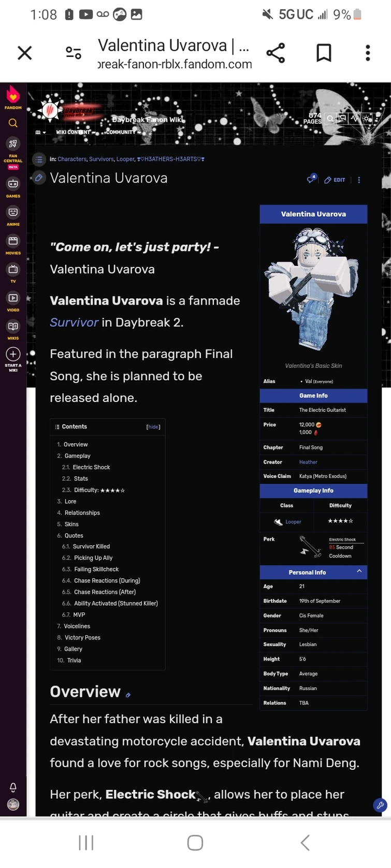This screenshot has width=391, height=868.
Task: Jump to Electric Shock in the contents
Action: coord(91,467)
